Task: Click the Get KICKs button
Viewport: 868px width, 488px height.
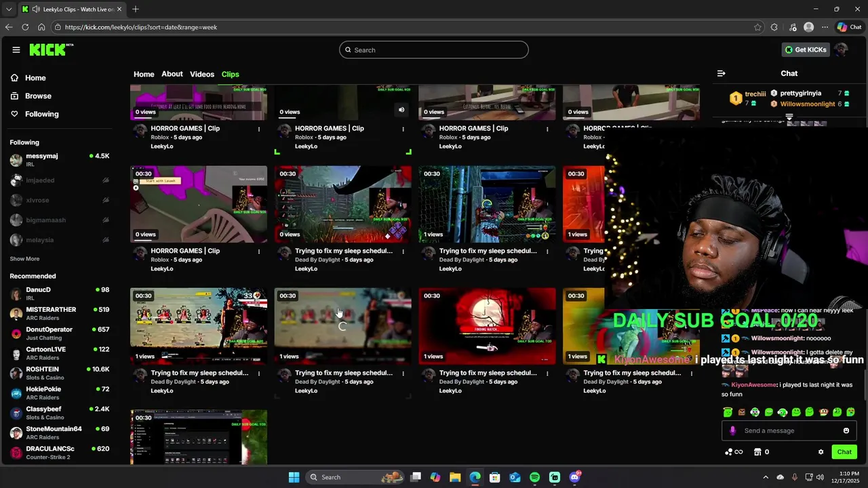Action: tap(806, 49)
